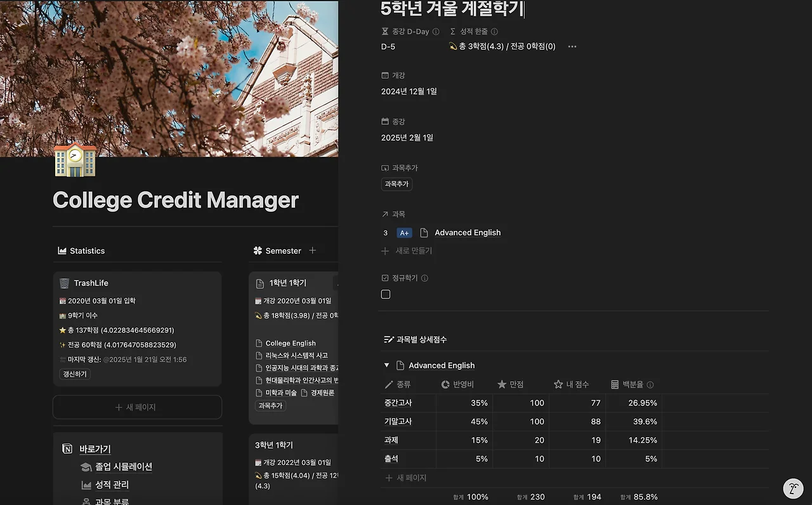The width and height of the screenshot is (812, 505).
Task: Click the school building page icon
Action: click(x=75, y=160)
